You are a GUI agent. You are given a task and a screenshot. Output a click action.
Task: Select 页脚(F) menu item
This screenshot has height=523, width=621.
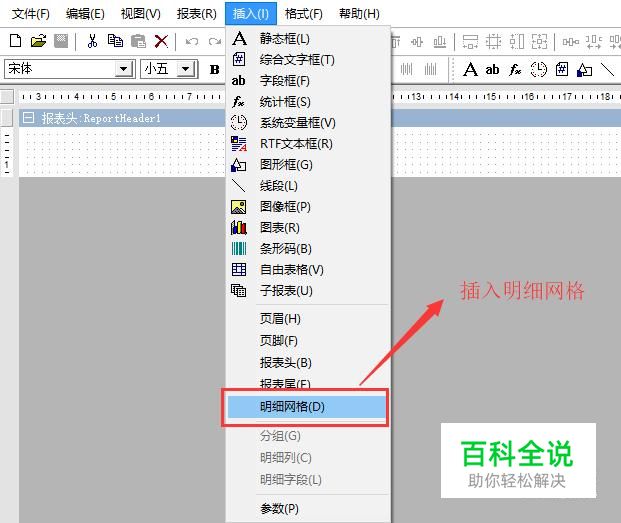[308, 340]
